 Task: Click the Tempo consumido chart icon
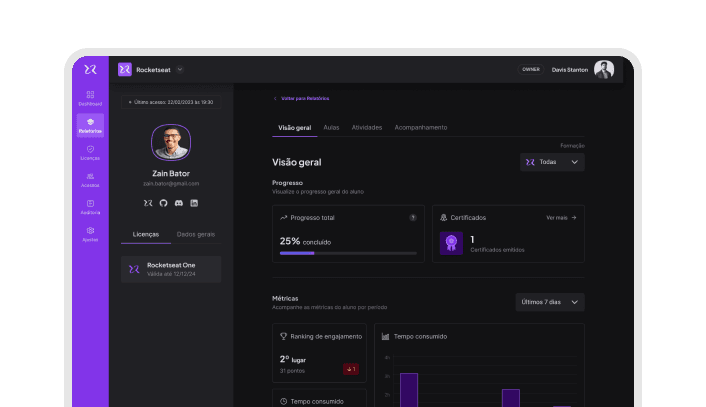coord(385,336)
